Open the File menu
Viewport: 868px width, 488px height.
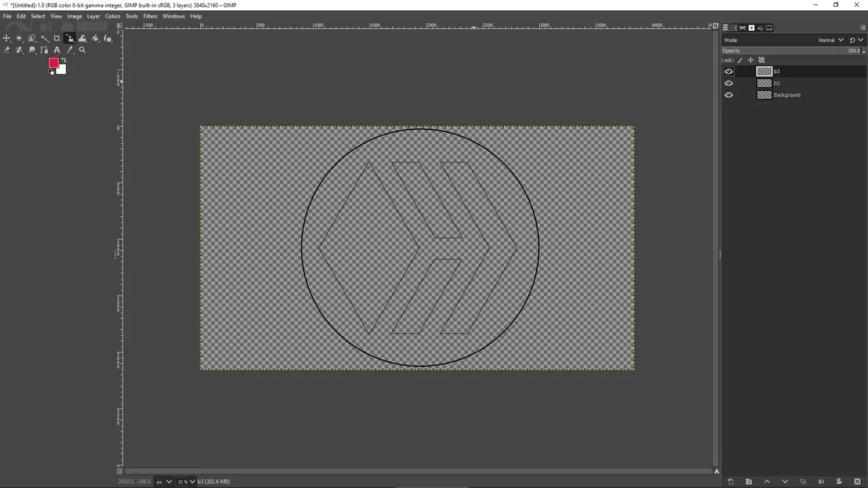[x=7, y=16]
